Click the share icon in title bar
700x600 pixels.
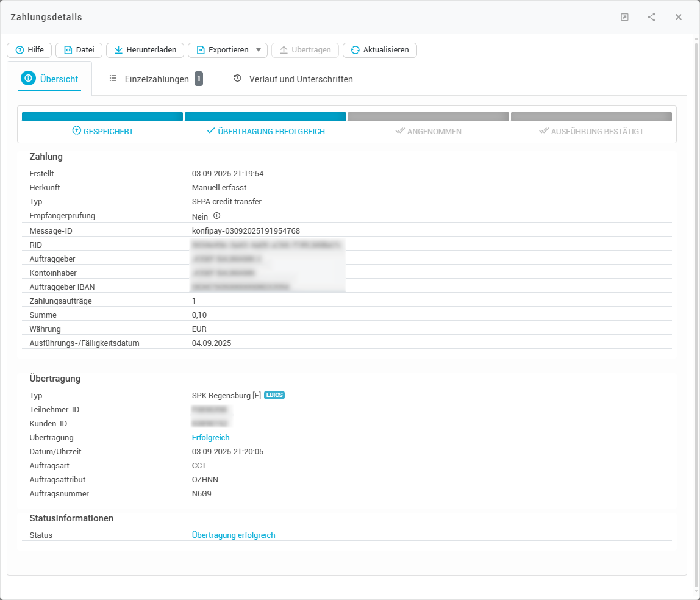[x=651, y=17]
